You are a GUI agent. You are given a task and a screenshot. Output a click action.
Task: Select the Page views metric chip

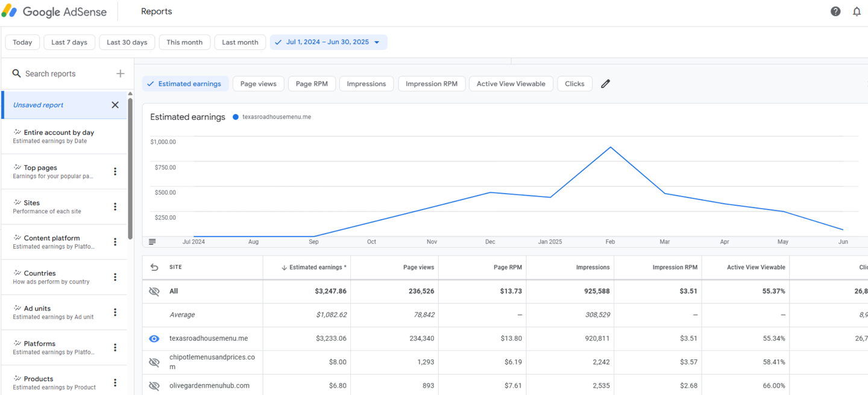tap(258, 84)
